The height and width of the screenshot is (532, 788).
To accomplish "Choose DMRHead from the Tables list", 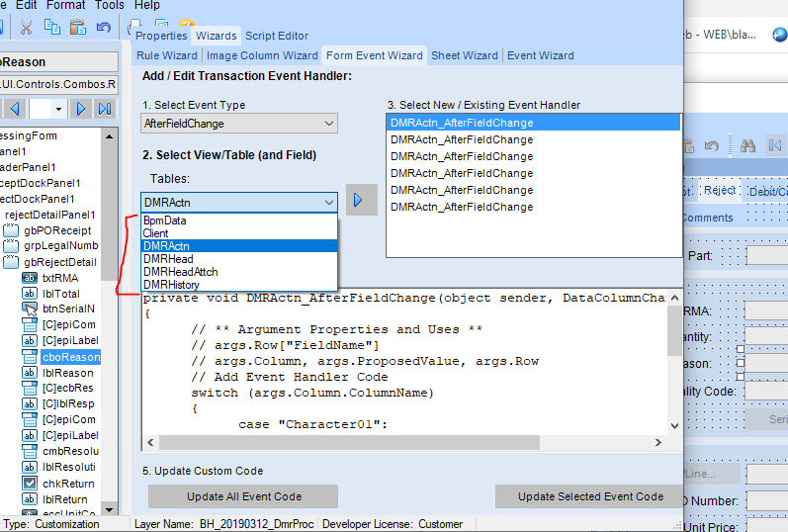I will pos(168,259).
